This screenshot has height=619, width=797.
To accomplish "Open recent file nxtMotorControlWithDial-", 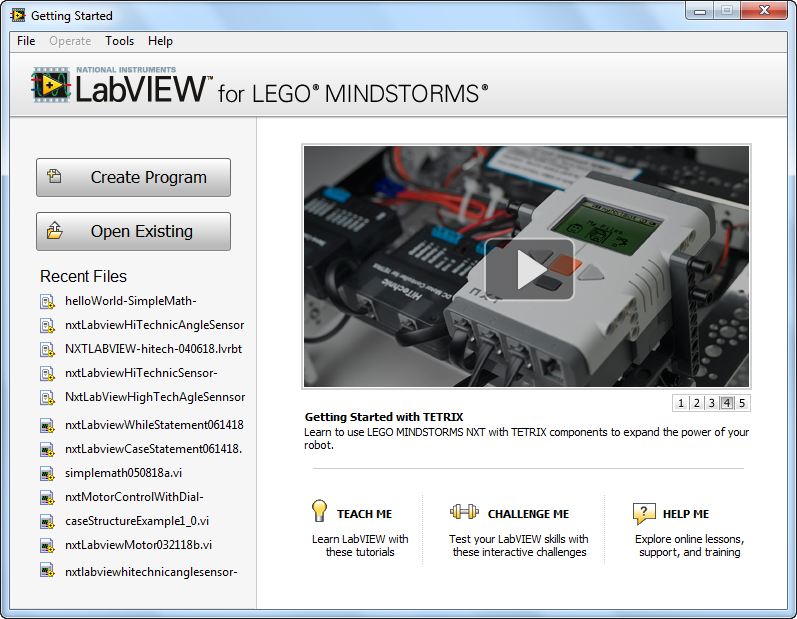I will click(x=134, y=497).
